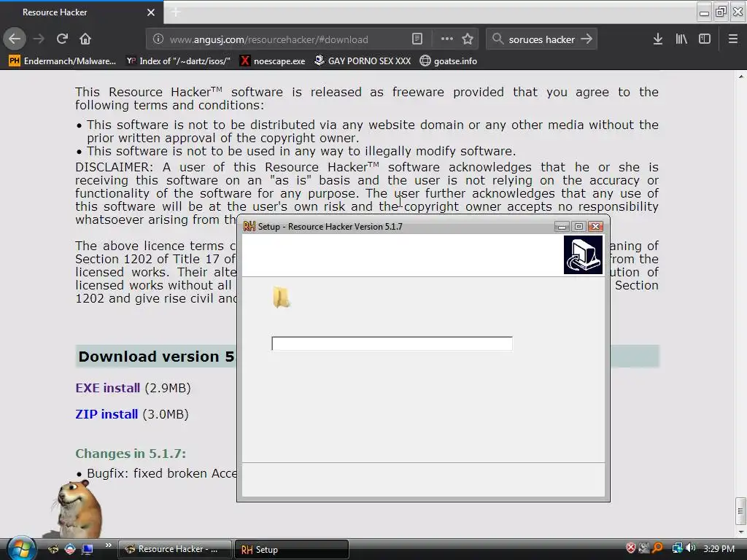Go back to the previous page

pyautogui.click(x=15, y=39)
